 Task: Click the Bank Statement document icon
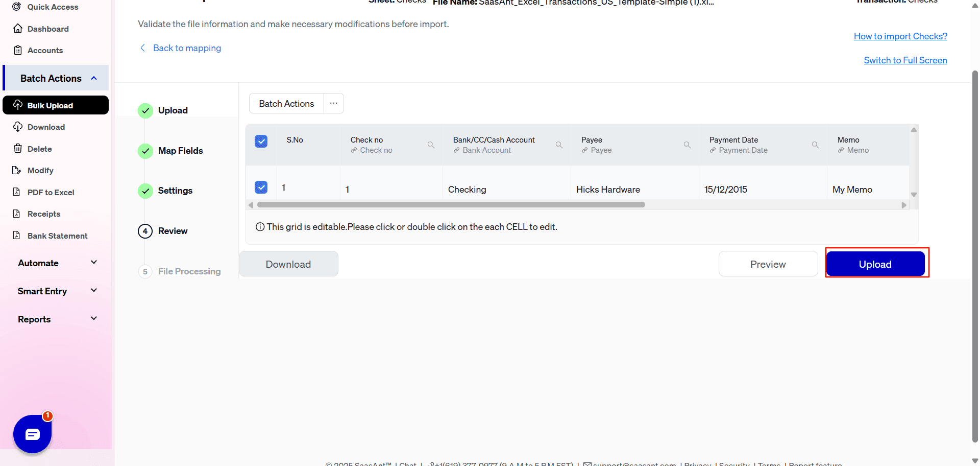click(x=17, y=236)
